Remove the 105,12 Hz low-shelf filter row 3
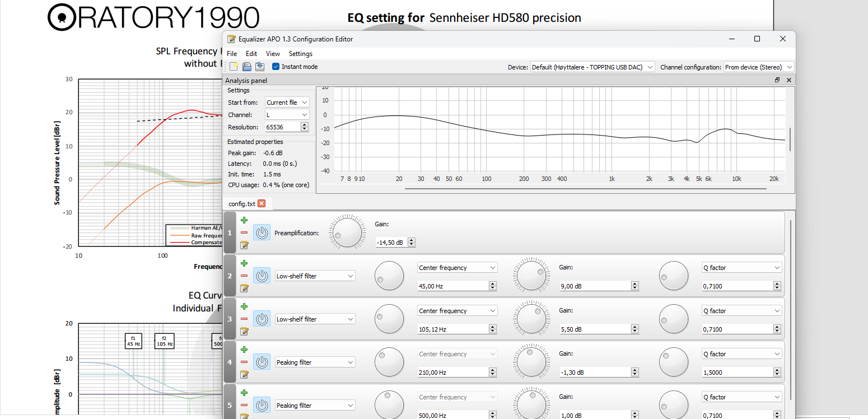 [244, 319]
